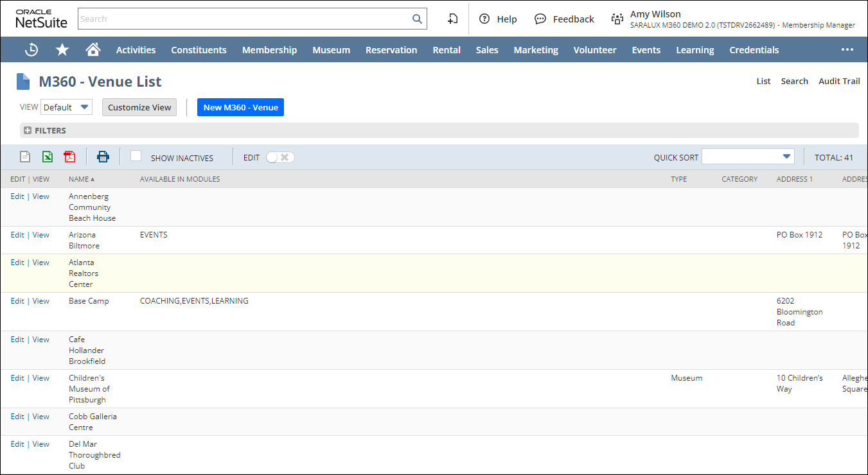Click the New M360 - Venue button
The image size is (868, 475).
point(240,107)
